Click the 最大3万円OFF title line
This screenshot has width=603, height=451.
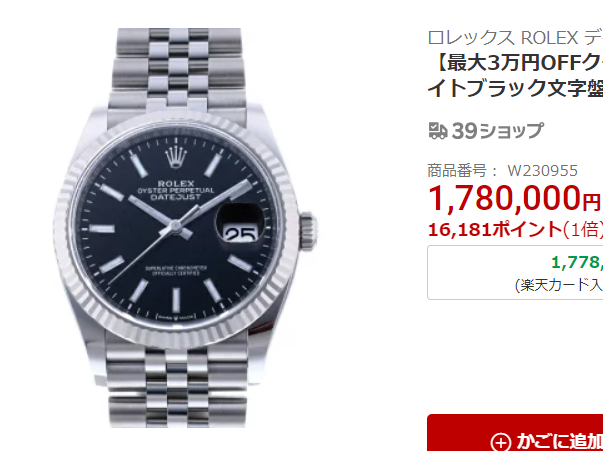[515, 63]
